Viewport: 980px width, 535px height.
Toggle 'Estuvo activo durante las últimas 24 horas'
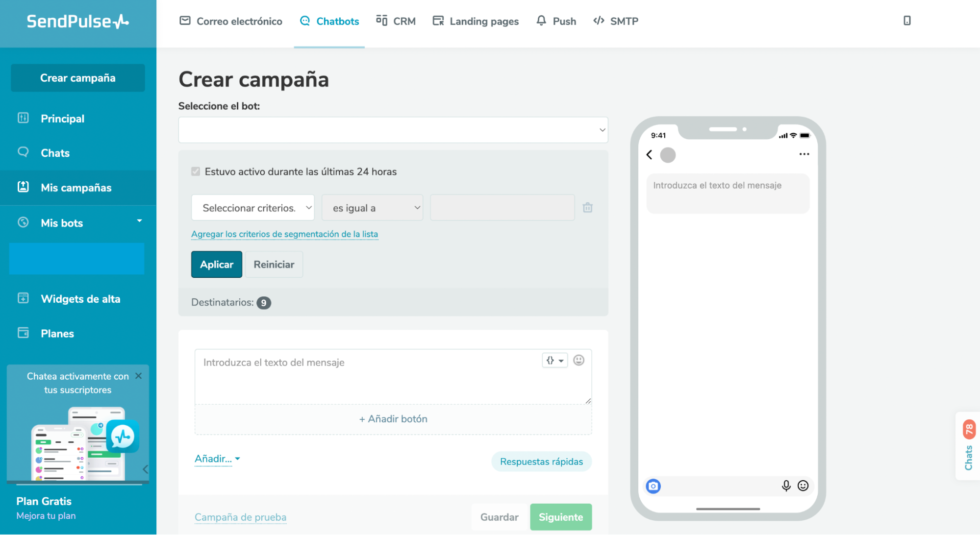pos(196,171)
